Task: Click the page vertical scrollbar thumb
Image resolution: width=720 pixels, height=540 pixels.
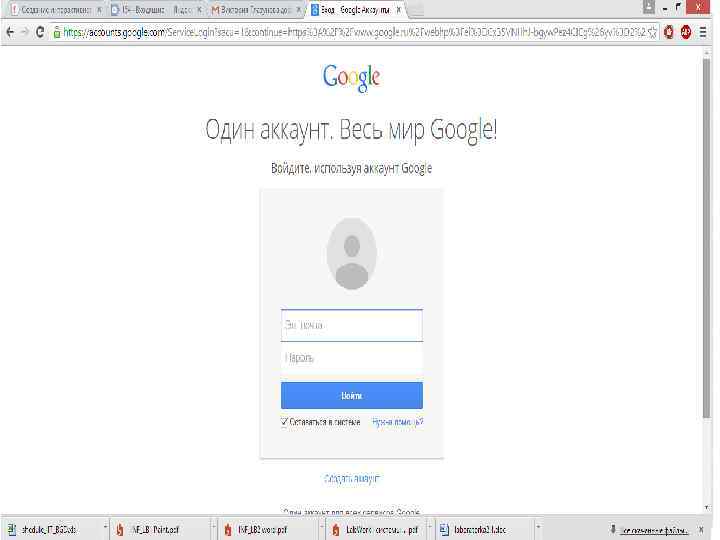Action: point(707,239)
